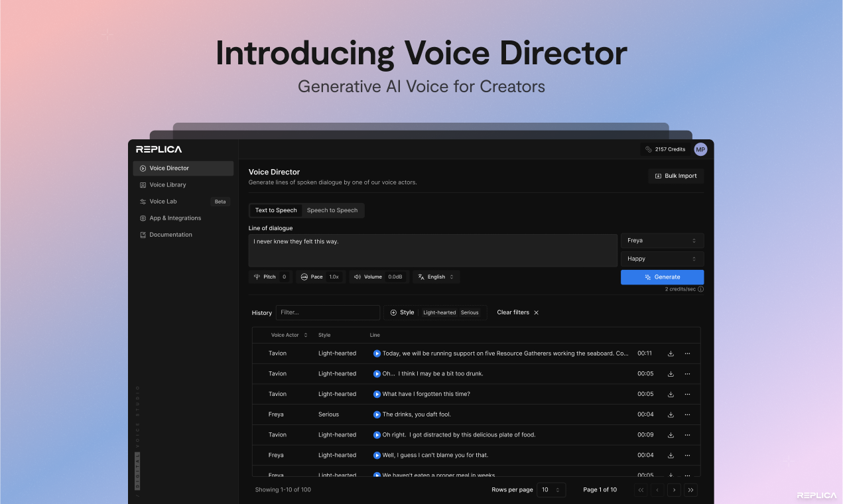Click the Light-hearted filter chip
Viewport: 843px width, 504px height.
coord(440,313)
